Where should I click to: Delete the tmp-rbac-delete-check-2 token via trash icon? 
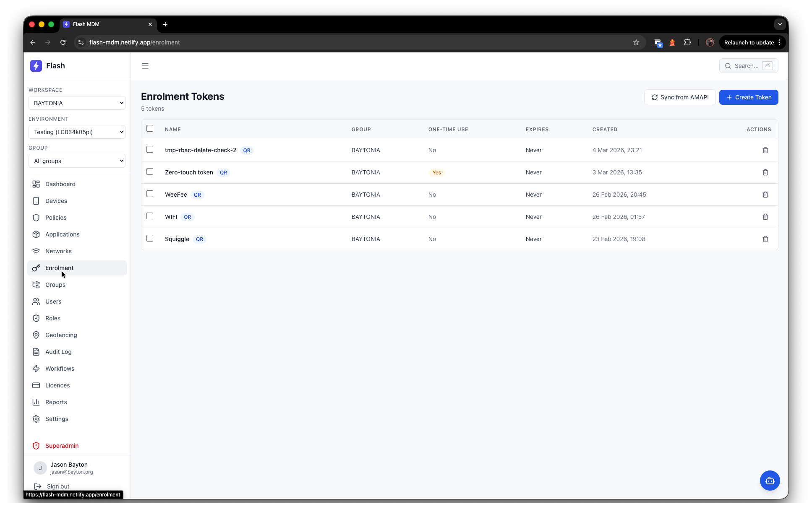tap(765, 150)
